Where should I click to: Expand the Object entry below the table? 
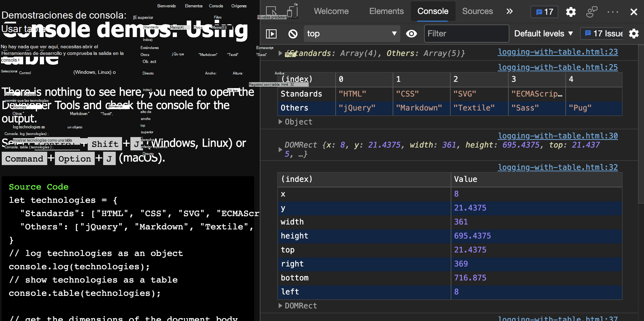(x=280, y=122)
